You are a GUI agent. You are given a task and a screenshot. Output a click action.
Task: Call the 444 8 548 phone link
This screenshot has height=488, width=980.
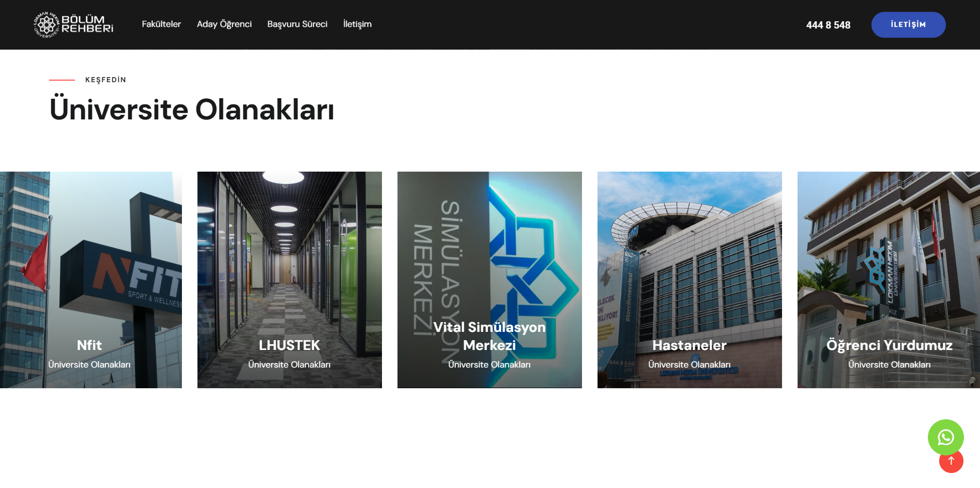coord(828,25)
